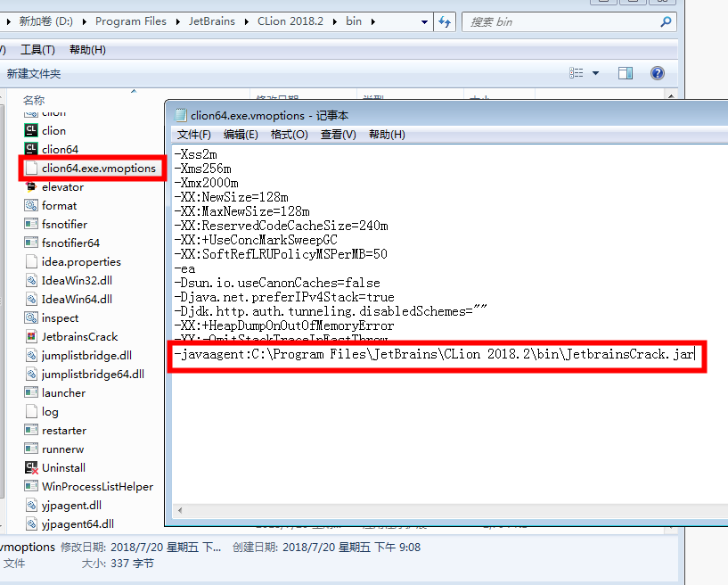Click CLion 2018.2 in address path
Screen dimensions: 728x585
pos(290,21)
